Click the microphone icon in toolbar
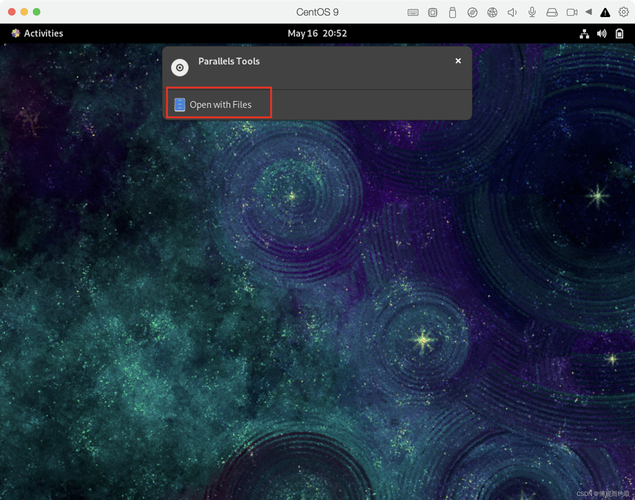Viewport: 635px width, 500px height. tap(532, 12)
